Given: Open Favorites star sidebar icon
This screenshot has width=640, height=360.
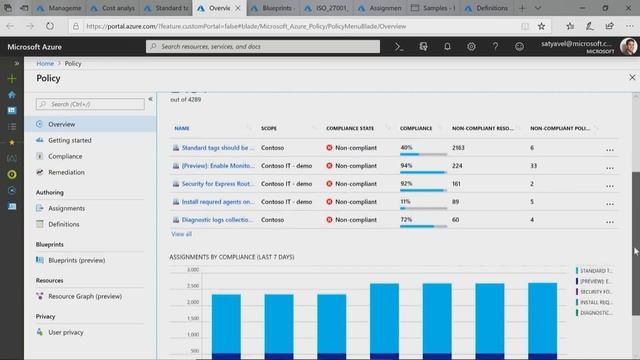Looking at the screenshot, I should (x=12, y=142).
